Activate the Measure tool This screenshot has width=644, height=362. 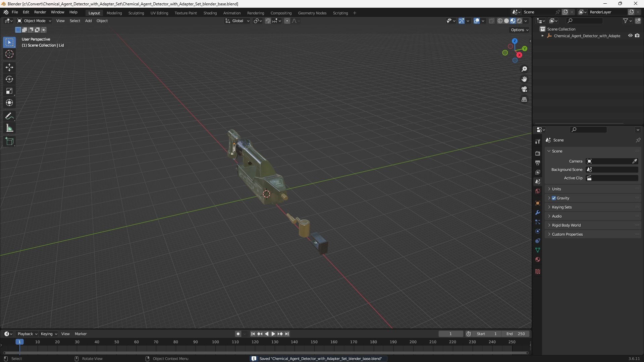tap(9, 128)
